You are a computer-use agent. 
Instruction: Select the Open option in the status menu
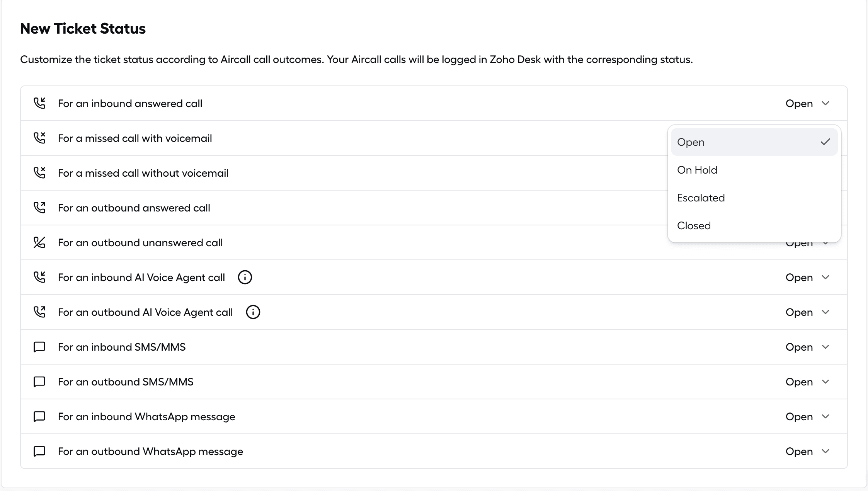pyautogui.click(x=754, y=142)
